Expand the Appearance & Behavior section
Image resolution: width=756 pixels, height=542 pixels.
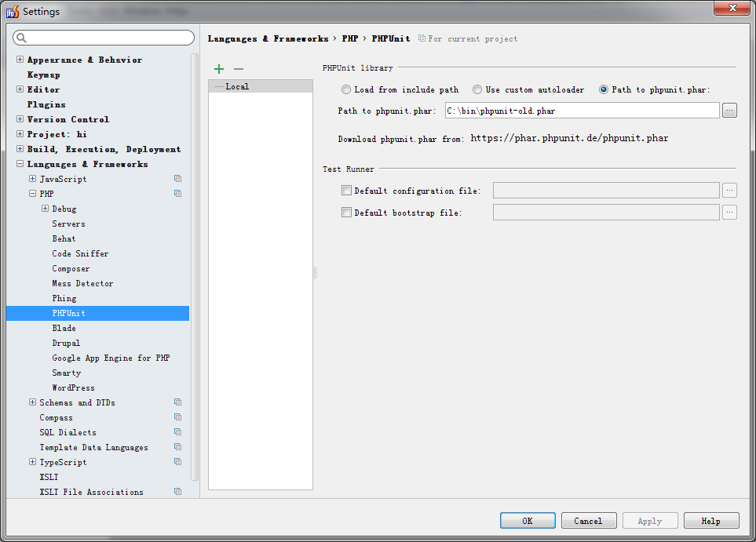pyautogui.click(x=20, y=60)
